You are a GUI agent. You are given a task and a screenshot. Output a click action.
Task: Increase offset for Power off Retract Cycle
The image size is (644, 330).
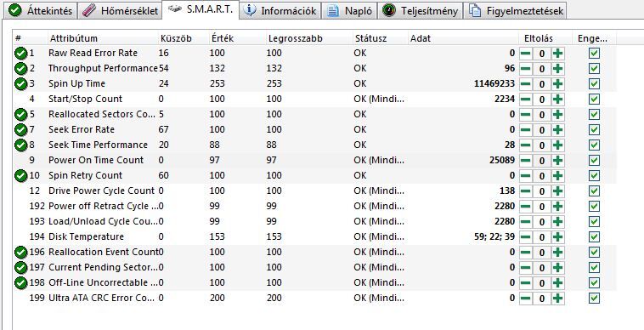pos(557,207)
